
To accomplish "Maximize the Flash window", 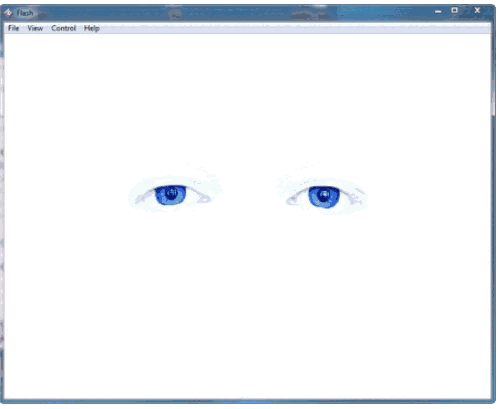I will coord(455,11).
